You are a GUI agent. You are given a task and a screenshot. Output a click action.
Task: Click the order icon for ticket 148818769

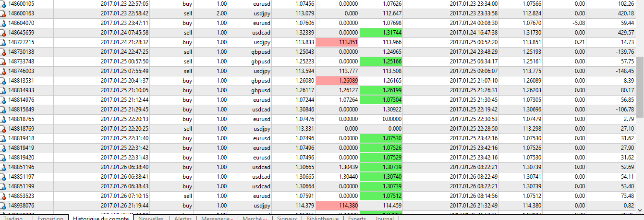coord(3,129)
